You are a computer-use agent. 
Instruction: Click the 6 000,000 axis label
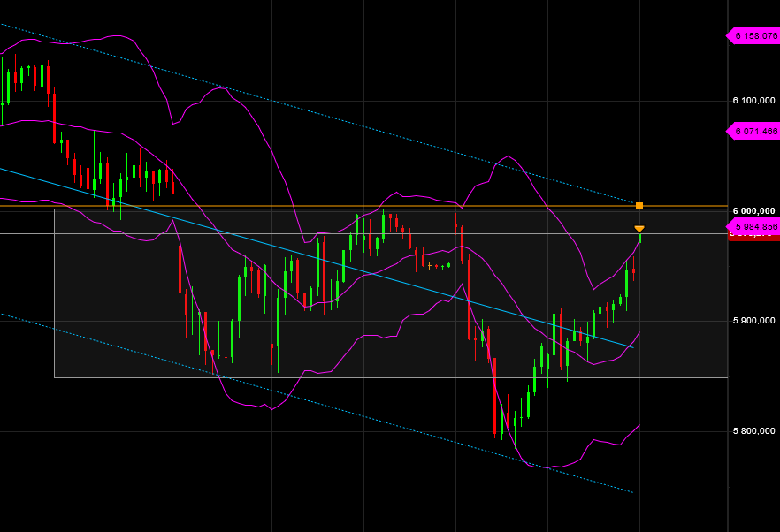tap(754, 211)
